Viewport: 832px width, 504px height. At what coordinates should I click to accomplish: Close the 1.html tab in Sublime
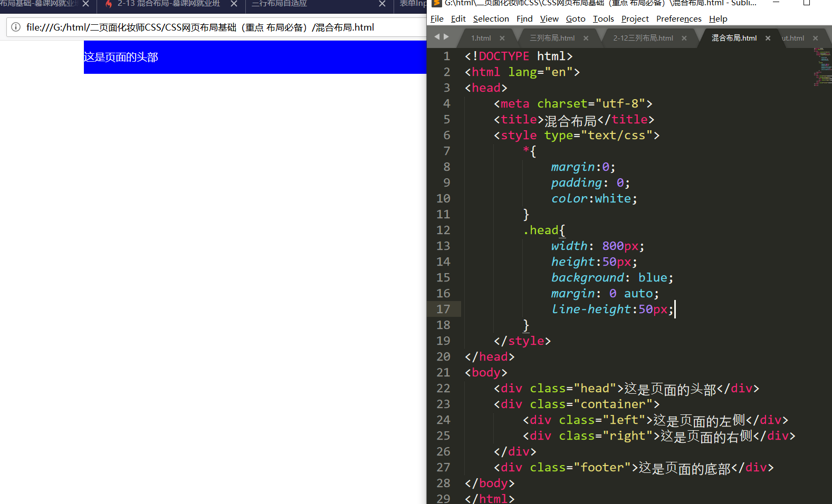coord(502,38)
